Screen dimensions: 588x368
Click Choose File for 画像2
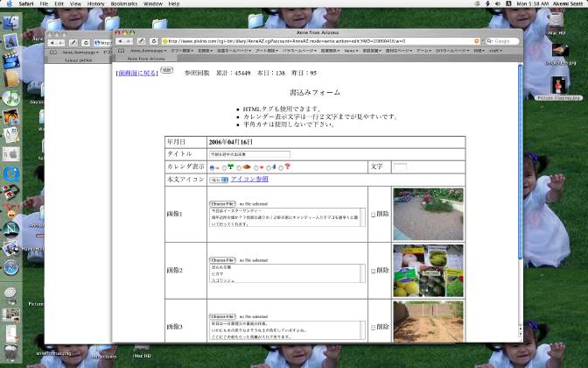(222, 260)
